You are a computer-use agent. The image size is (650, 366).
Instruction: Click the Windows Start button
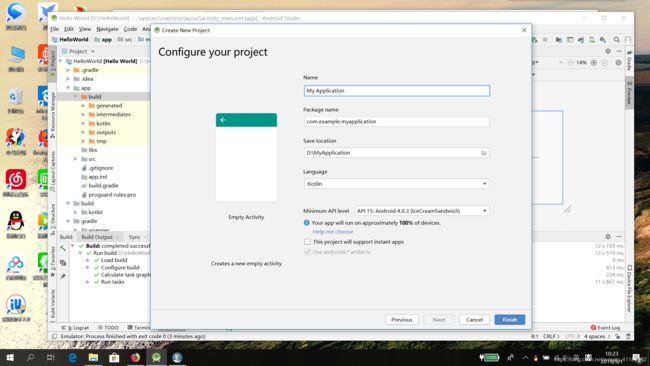(x=10, y=357)
